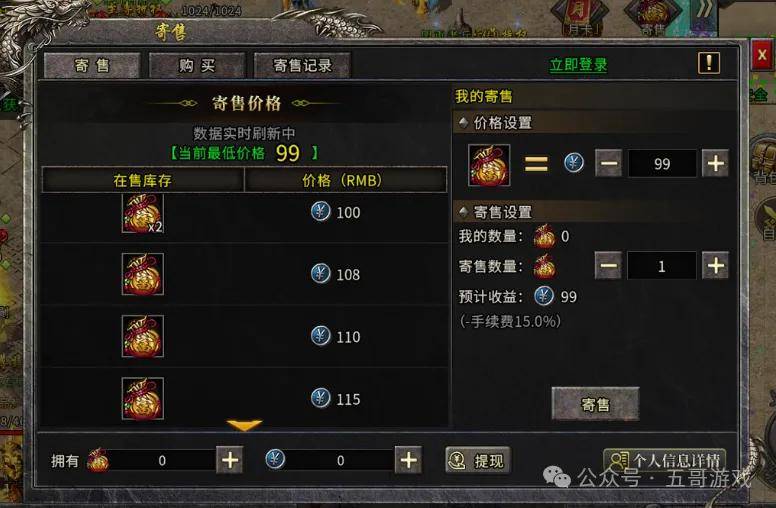Select the money bag listing priced 108

coord(143,274)
